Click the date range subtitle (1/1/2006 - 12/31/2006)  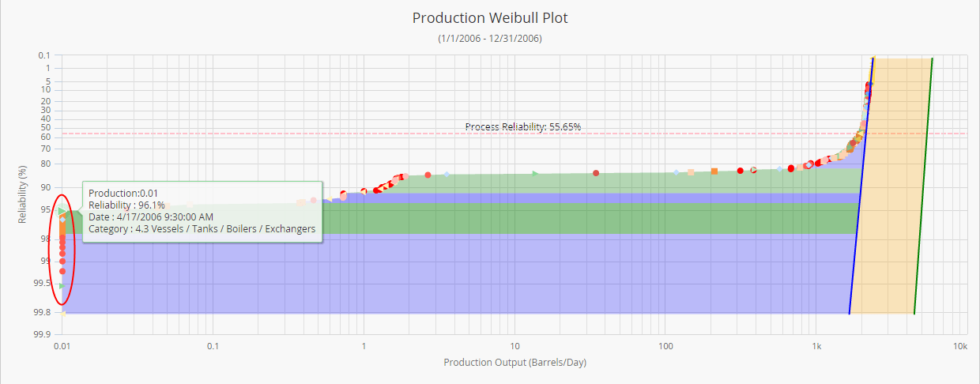click(x=490, y=38)
